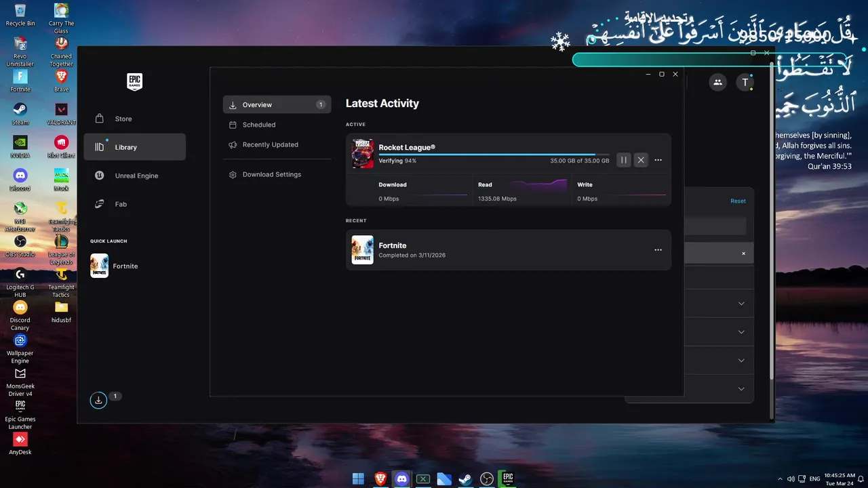Open Download Settings
The image size is (868, 488).
[277, 174]
